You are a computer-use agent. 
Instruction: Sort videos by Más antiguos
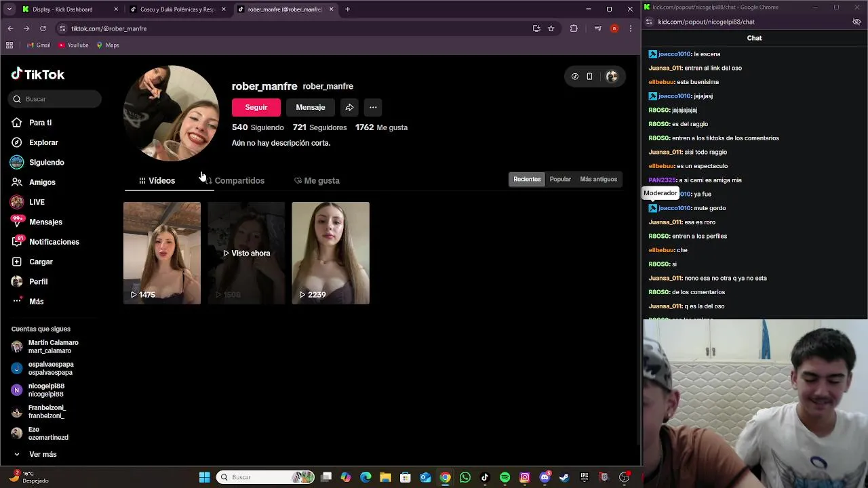[599, 179]
